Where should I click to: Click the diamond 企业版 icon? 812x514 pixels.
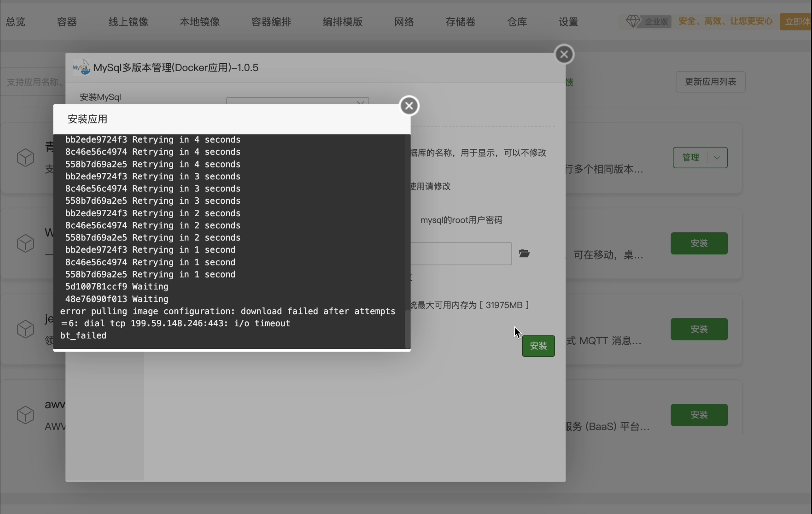pos(633,21)
